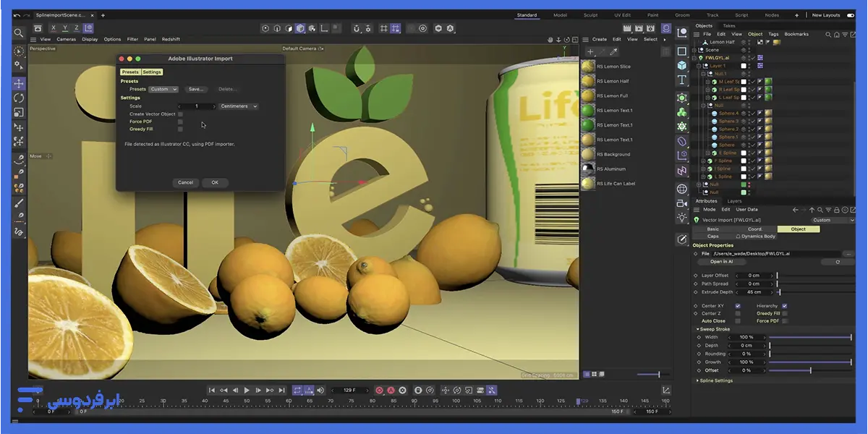The height and width of the screenshot is (434, 868).
Task: Collapse the Sweep Stroke section
Action: [x=698, y=329]
